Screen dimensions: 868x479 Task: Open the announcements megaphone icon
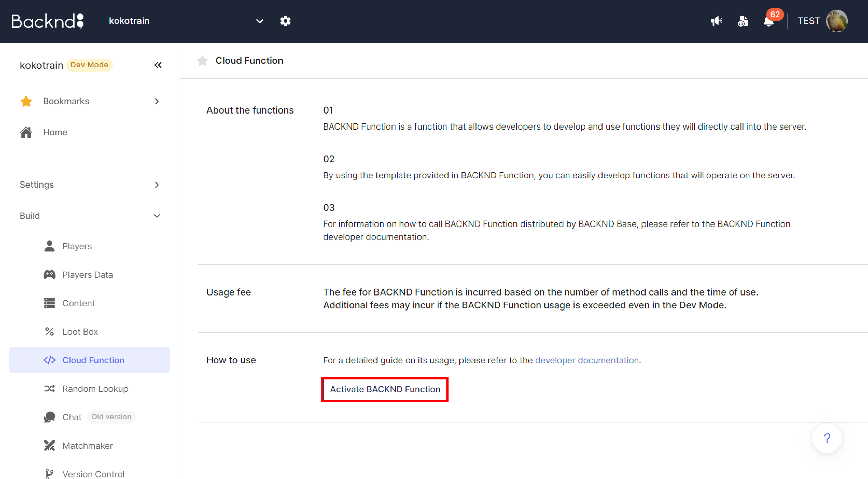click(x=716, y=21)
